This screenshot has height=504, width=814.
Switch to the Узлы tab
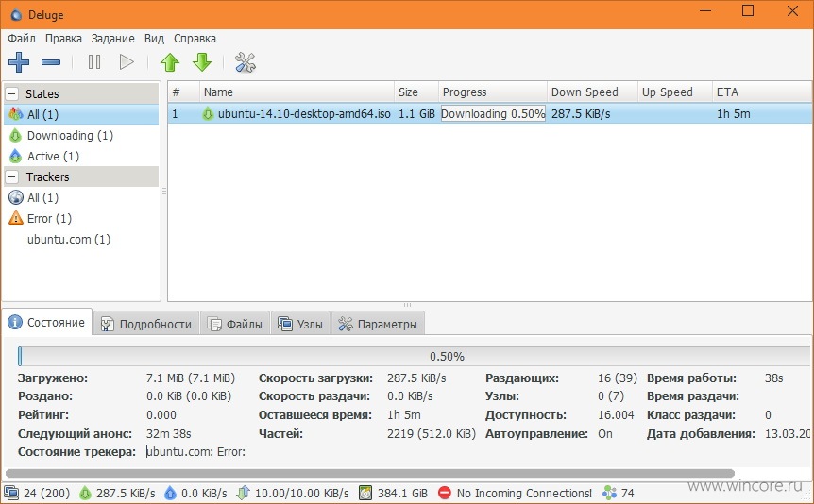(x=300, y=325)
